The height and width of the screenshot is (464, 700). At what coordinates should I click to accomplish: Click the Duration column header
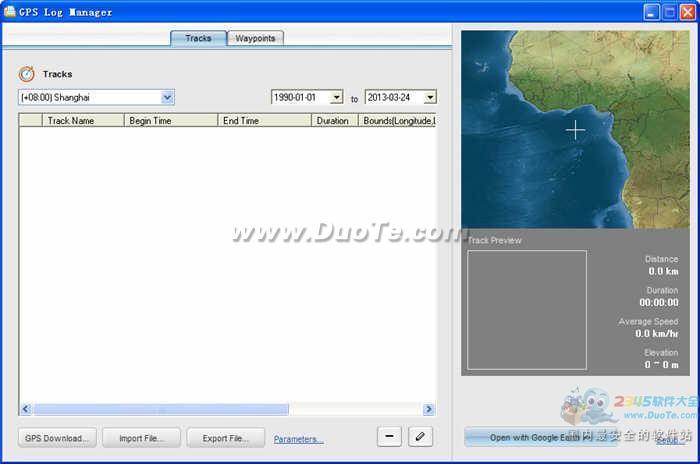[332, 121]
